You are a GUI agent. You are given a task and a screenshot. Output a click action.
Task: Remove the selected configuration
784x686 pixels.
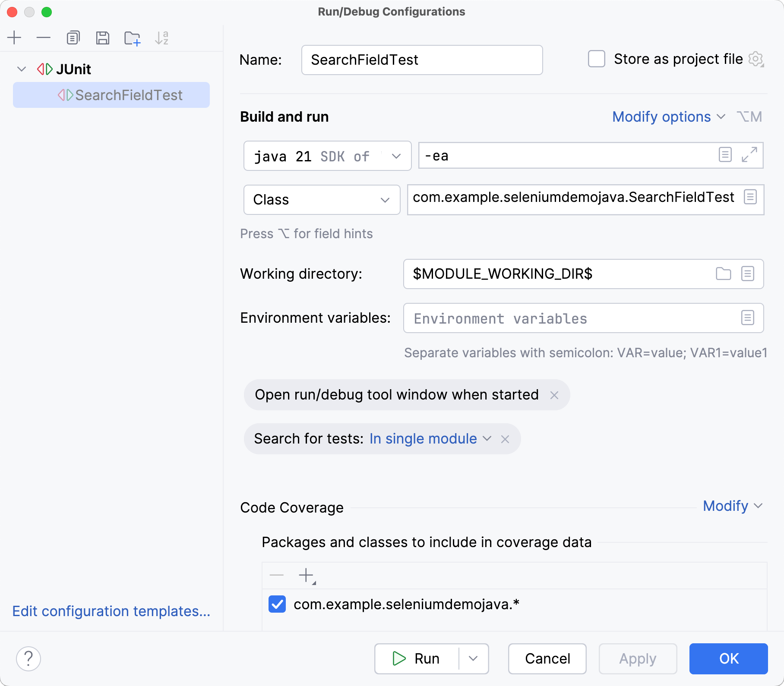pyautogui.click(x=43, y=38)
